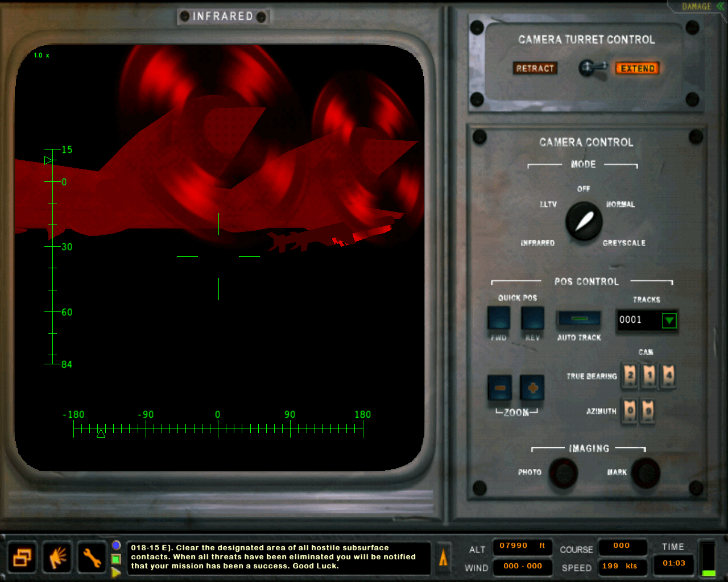This screenshot has height=582, width=728.
Task: Click the triangle marker on bearing scale
Action: coord(101,434)
